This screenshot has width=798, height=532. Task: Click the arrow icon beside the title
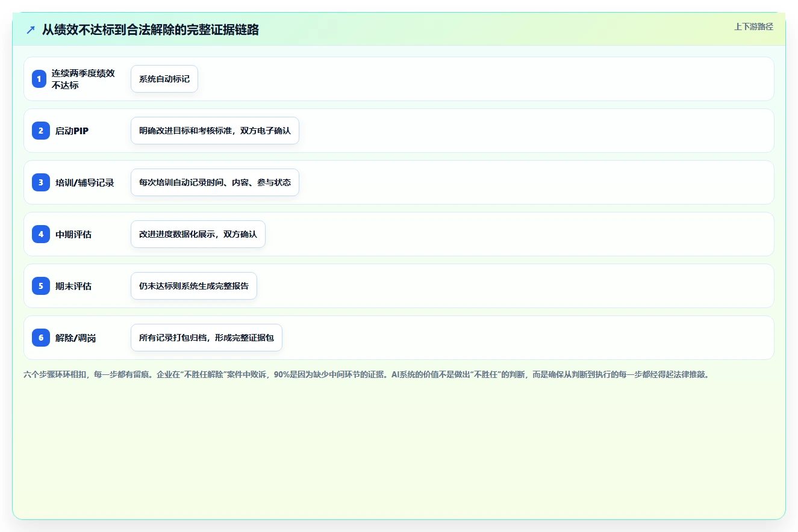[x=31, y=29]
